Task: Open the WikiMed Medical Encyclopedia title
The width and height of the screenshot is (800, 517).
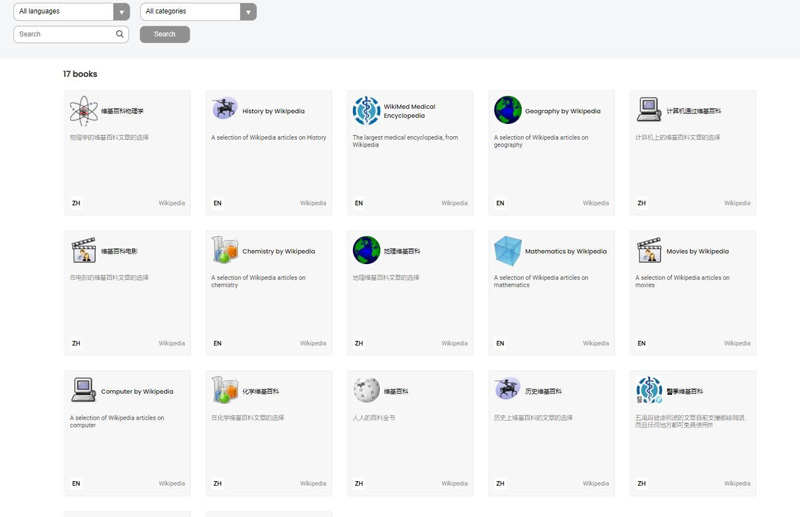Action: [409, 111]
